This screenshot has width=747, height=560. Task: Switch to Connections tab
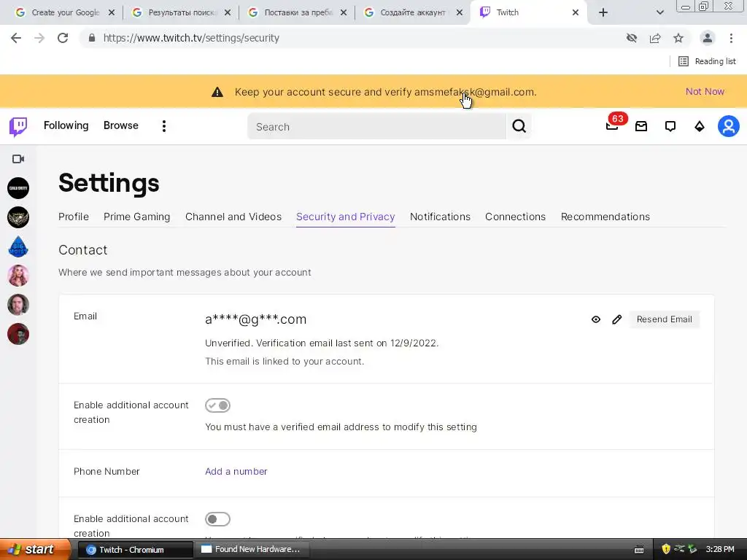pos(516,217)
